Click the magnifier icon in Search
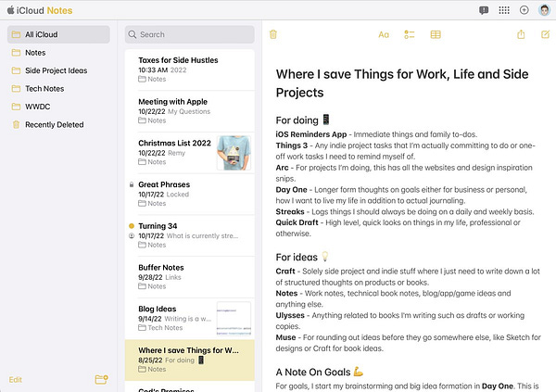Viewport: 556px width, 392px height. tap(133, 34)
